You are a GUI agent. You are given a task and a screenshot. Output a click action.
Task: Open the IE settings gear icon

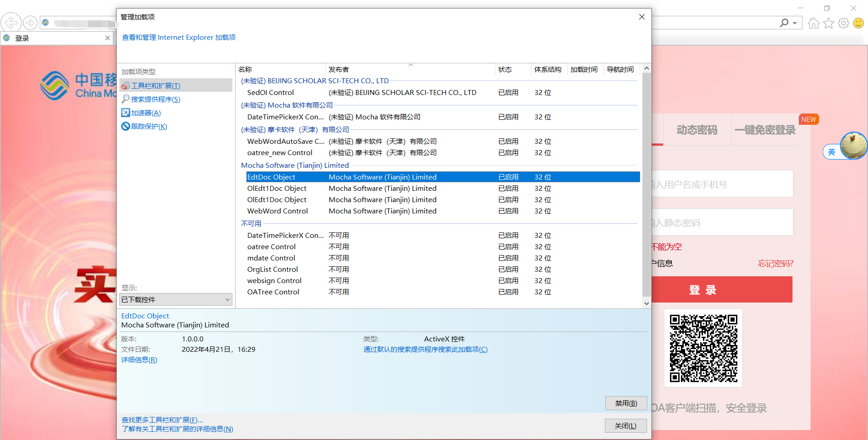[843, 23]
